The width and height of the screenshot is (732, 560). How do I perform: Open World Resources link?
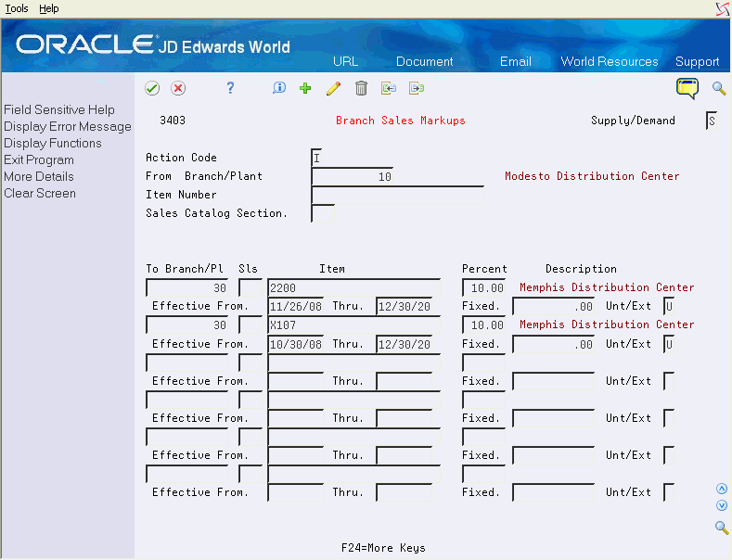610,61
